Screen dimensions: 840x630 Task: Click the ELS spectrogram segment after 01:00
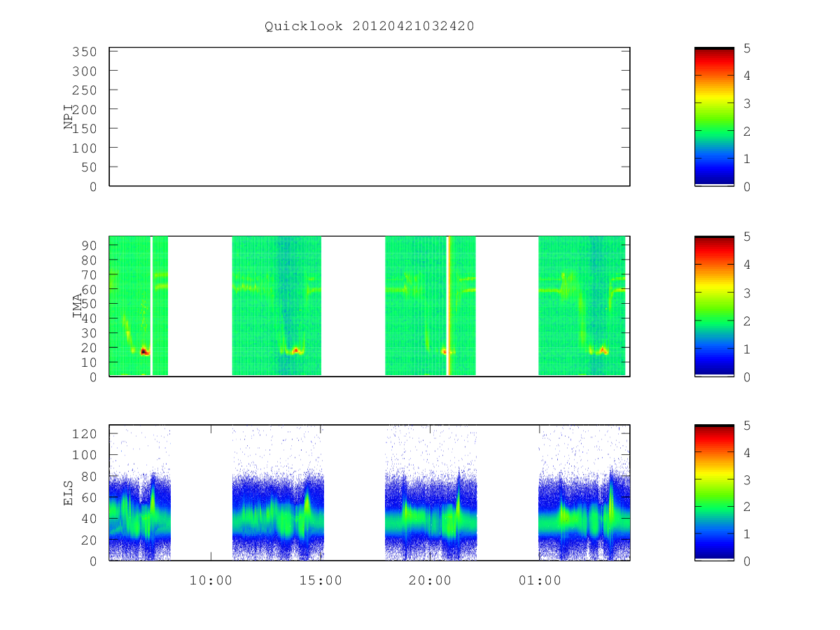tap(584, 493)
